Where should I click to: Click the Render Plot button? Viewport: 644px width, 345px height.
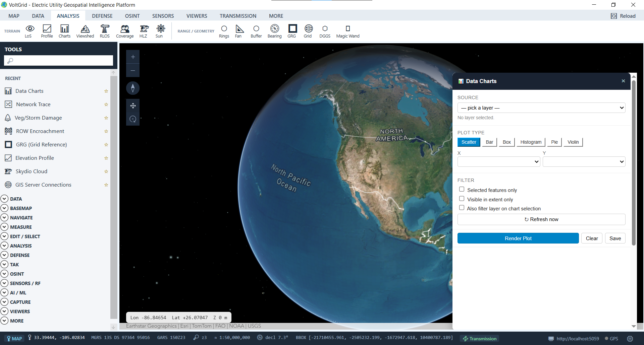(x=518, y=238)
